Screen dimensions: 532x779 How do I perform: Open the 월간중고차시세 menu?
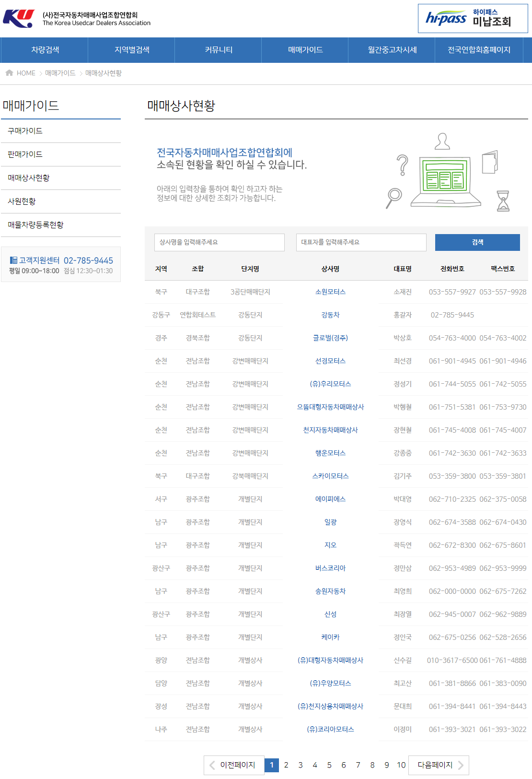[392, 50]
